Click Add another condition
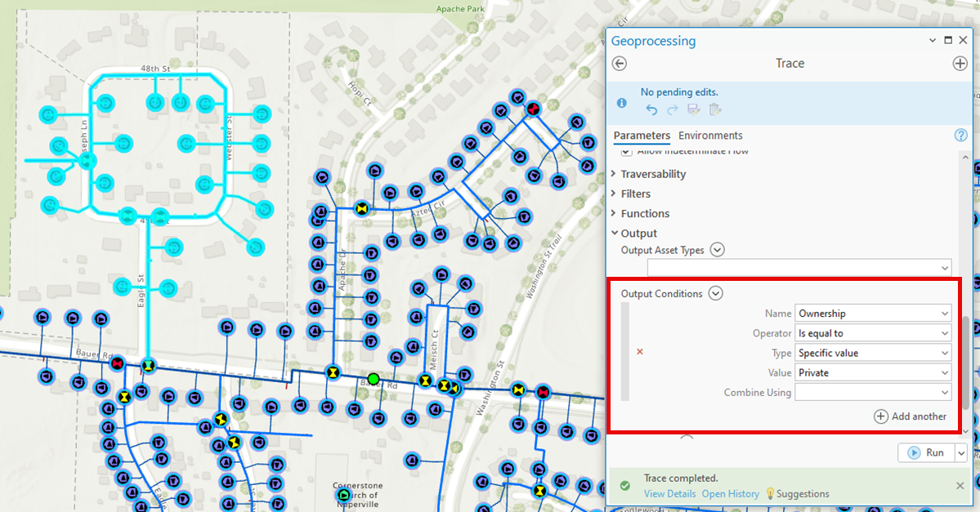This screenshot has height=512, width=980. click(x=910, y=416)
